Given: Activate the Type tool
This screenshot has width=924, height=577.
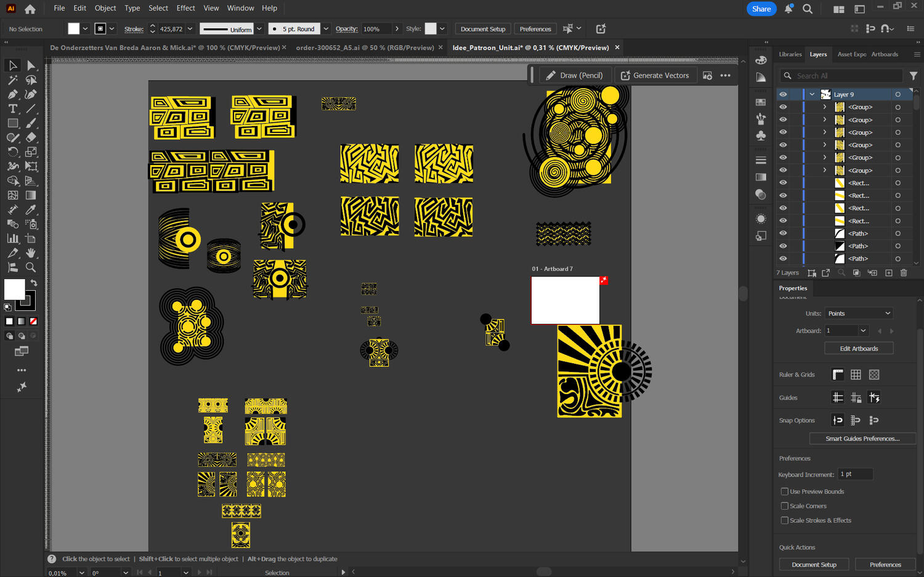Looking at the screenshot, I should (x=12, y=109).
